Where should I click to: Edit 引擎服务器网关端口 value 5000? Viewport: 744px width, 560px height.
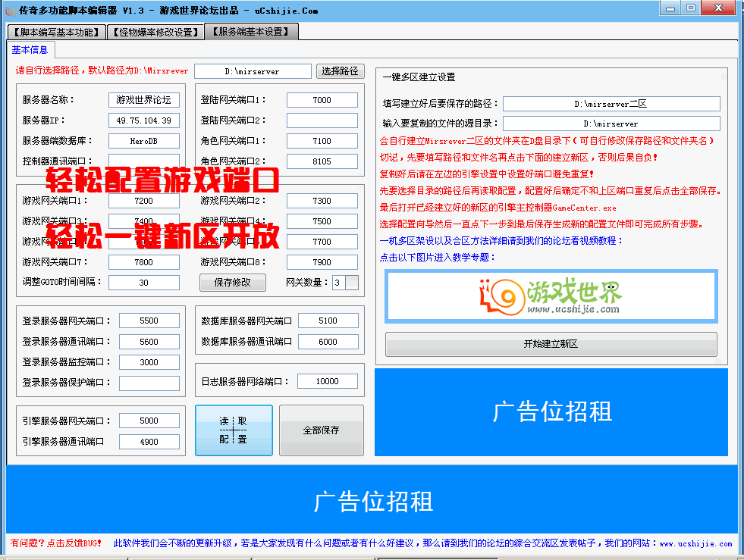tap(149, 421)
